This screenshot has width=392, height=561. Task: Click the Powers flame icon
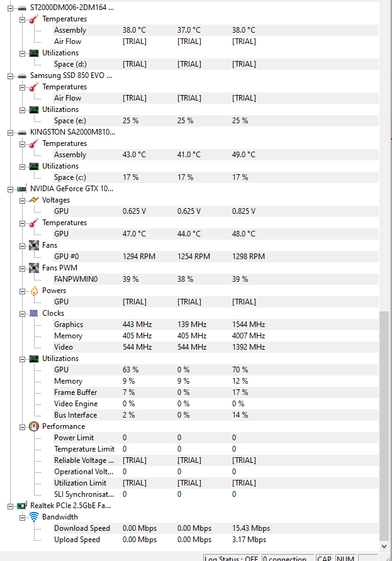pyautogui.click(x=34, y=291)
